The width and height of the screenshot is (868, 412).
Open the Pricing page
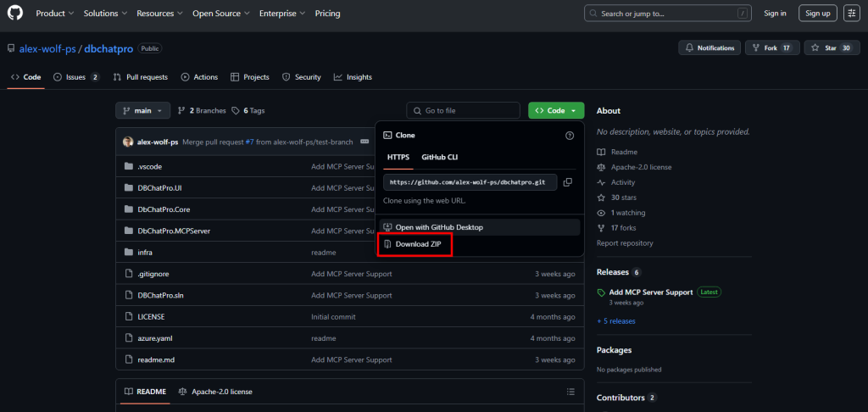tap(328, 14)
